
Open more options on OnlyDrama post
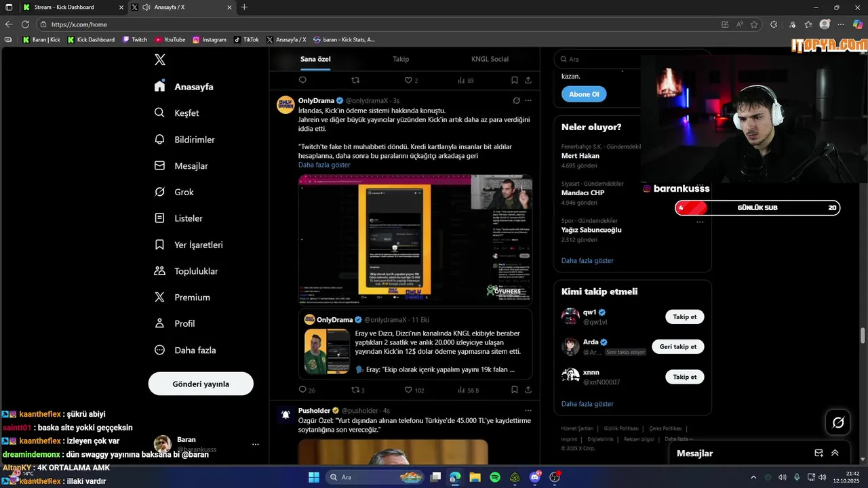[x=528, y=100]
